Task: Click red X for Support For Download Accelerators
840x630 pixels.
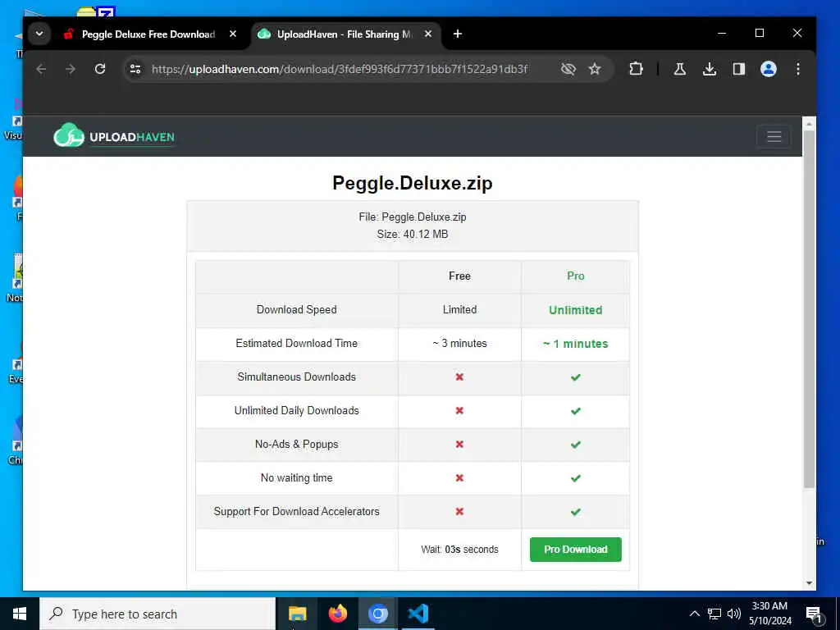Action: (x=459, y=511)
